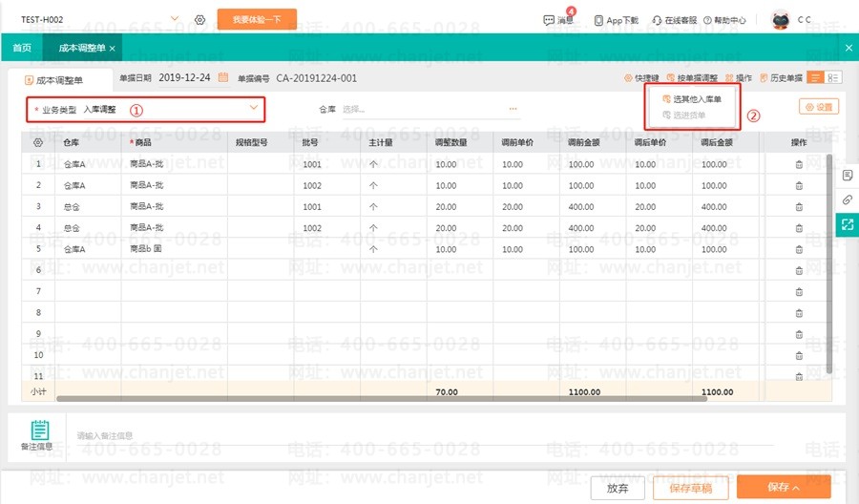Delete row 8 using trash icon

pos(799,313)
